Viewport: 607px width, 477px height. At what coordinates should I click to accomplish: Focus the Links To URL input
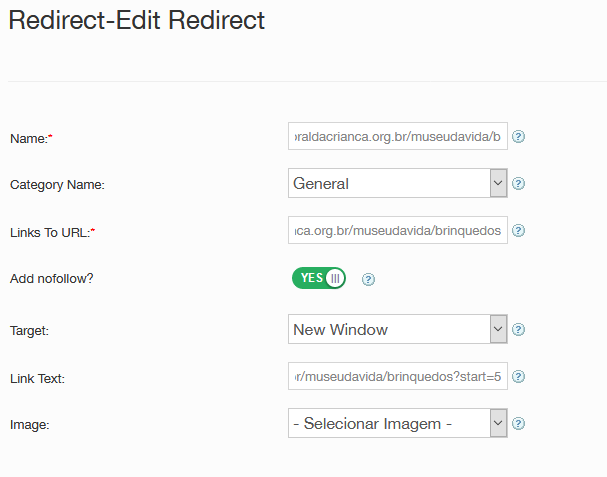397,231
